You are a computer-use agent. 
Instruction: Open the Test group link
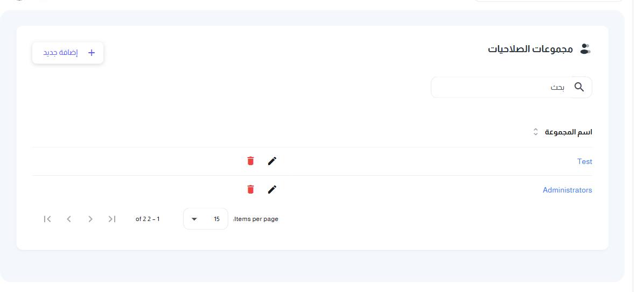[584, 161]
